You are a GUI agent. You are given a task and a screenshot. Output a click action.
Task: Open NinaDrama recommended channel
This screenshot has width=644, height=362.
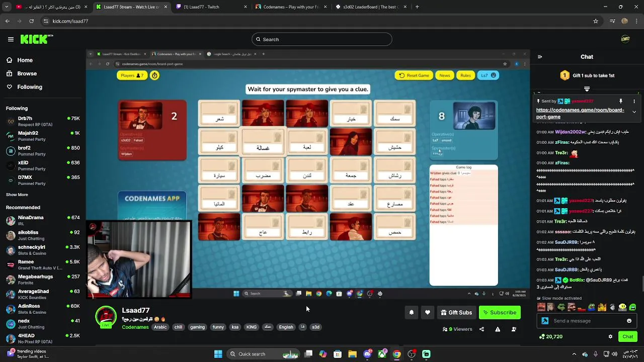43,220
